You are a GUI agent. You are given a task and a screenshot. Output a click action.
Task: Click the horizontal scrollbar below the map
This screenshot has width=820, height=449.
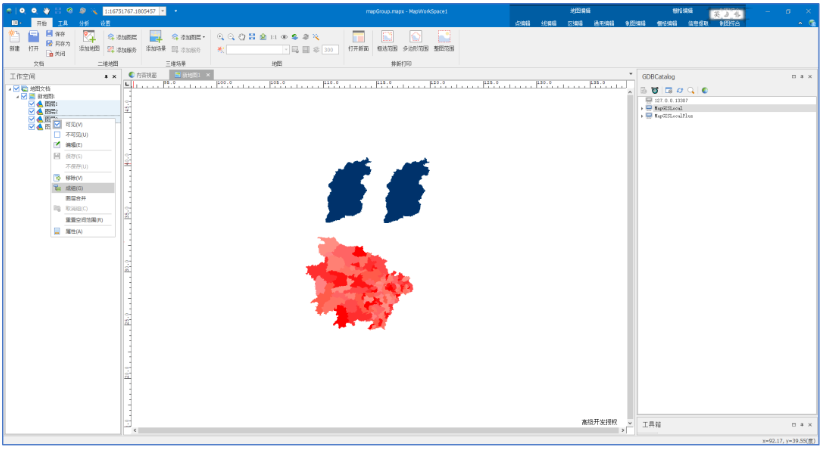pos(379,430)
